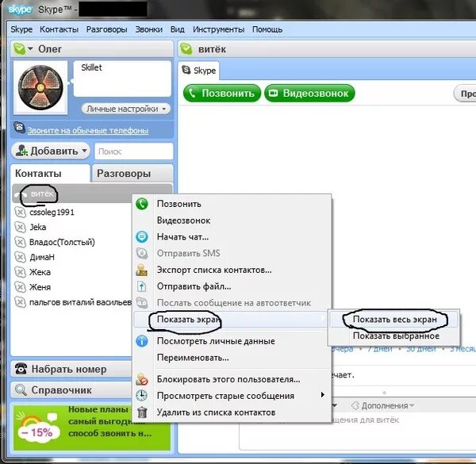Open the Вид menu

pyautogui.click(x=177, y=29)
